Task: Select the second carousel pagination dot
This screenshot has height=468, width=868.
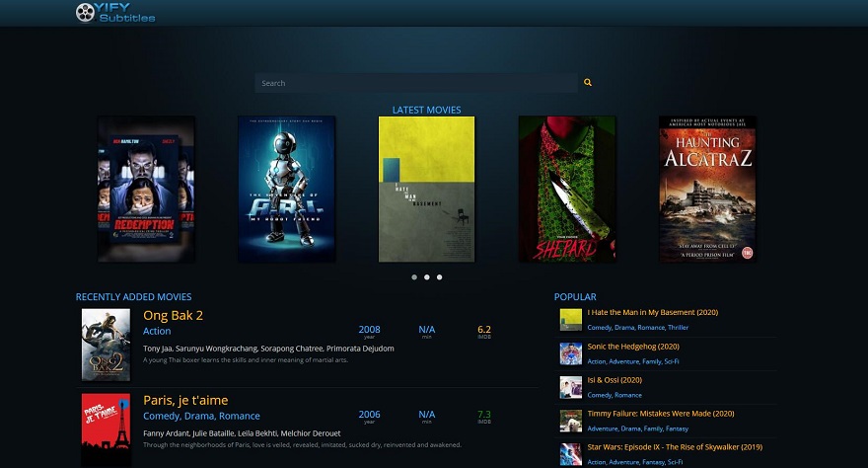Action: click(427, 276)
